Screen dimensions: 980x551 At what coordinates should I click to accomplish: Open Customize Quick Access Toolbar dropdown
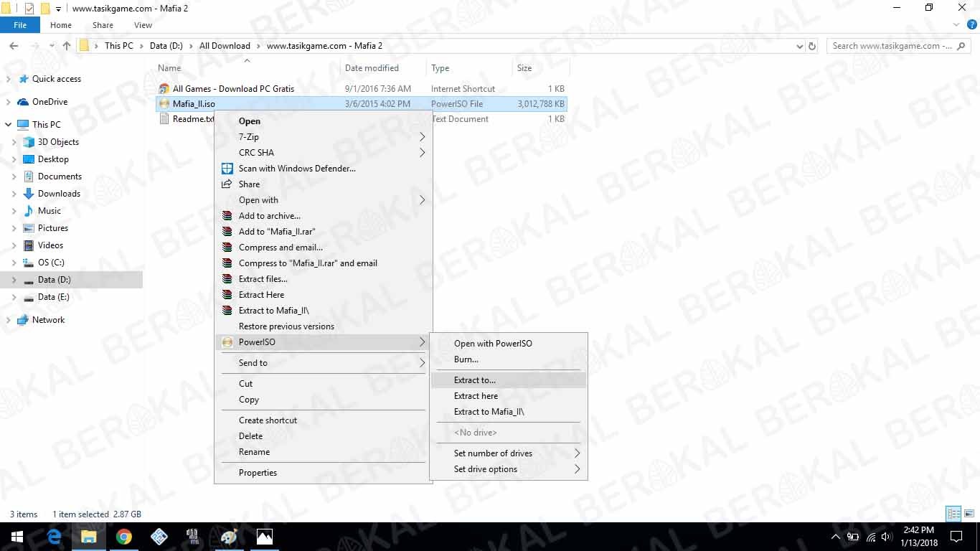pyautogui.click(x=58, y=9)
